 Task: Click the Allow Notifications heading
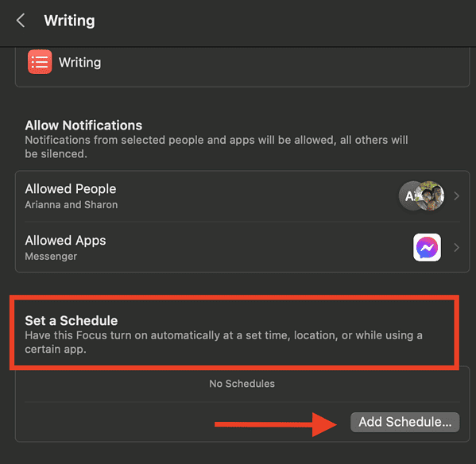pyautogui.click(x=83, y=126)
